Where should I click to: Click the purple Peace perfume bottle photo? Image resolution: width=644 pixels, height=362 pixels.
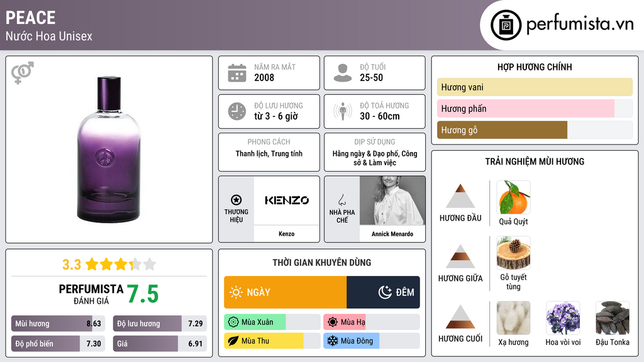tap(109, 150)
